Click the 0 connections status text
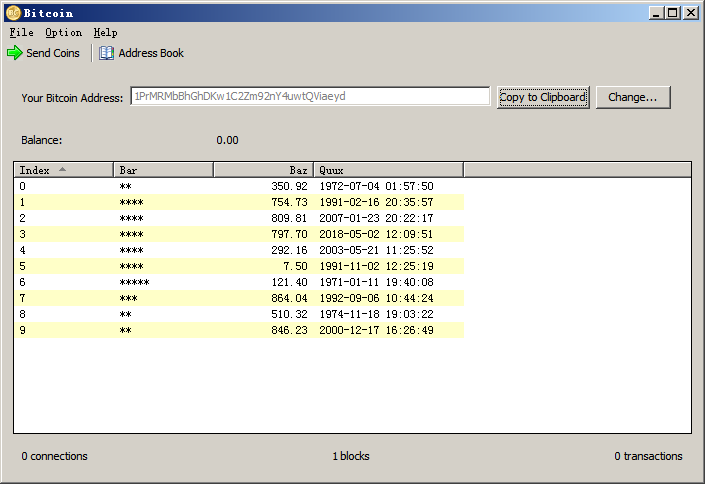Image resolution: width=705 pixels, height=484 pixels. pos(54,456)
